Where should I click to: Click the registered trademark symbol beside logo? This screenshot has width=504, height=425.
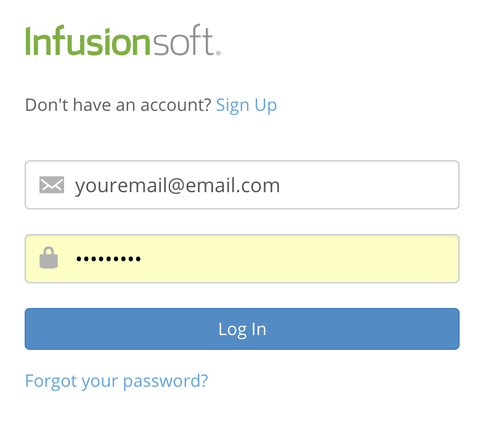pos(218,54)
